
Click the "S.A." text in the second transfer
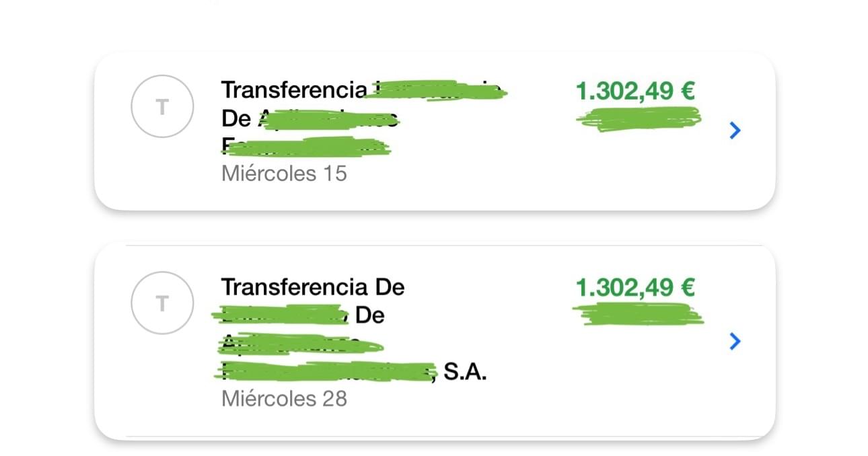[x=465, y=371]
